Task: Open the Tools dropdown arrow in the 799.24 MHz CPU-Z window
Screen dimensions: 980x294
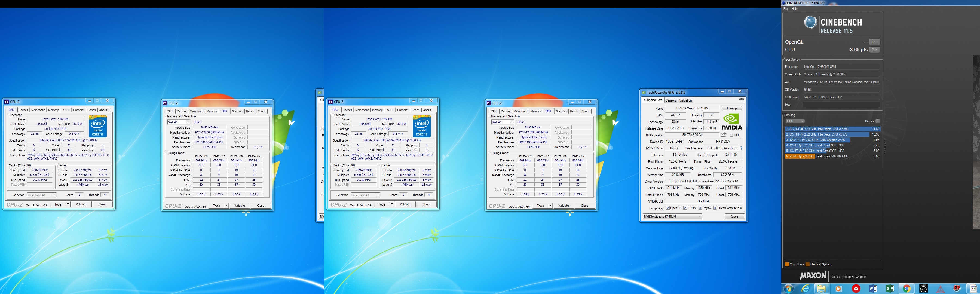Action: click(x=391, y=204)
